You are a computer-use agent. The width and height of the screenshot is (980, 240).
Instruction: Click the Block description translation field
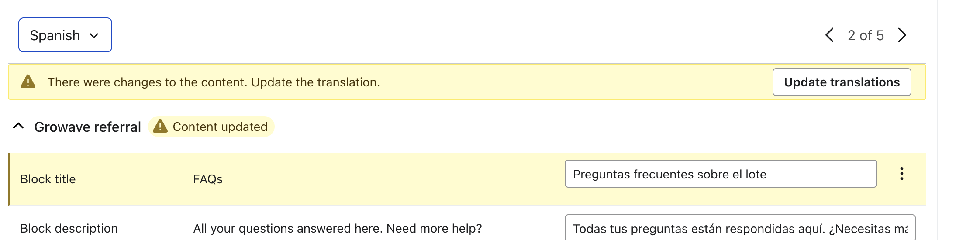coord(740,228)
